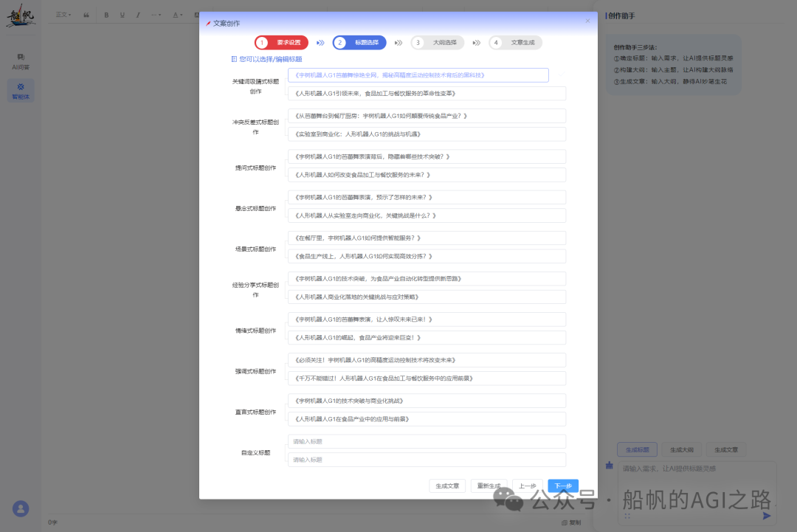
Task: Open the AI问答 sidebar icon
Action: [x=21, y=61]
